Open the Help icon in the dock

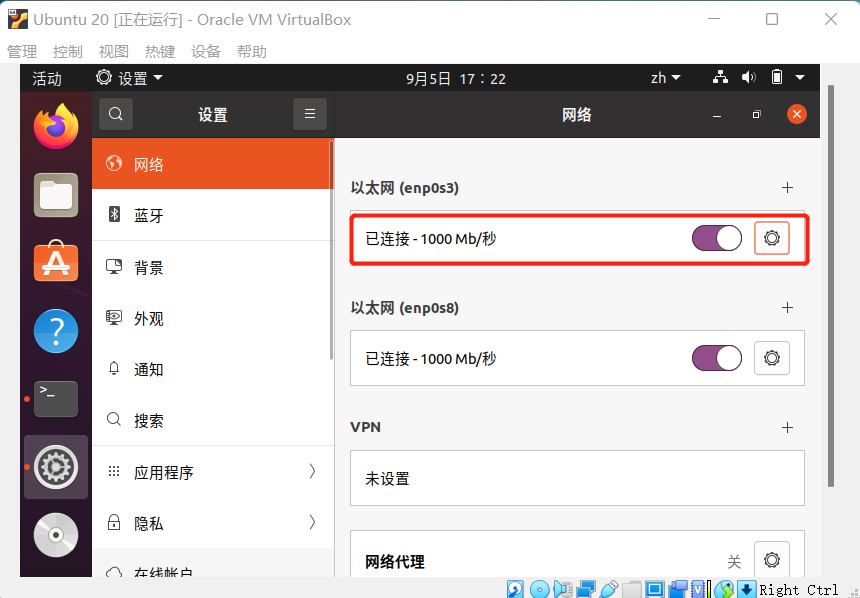point(56,331)
